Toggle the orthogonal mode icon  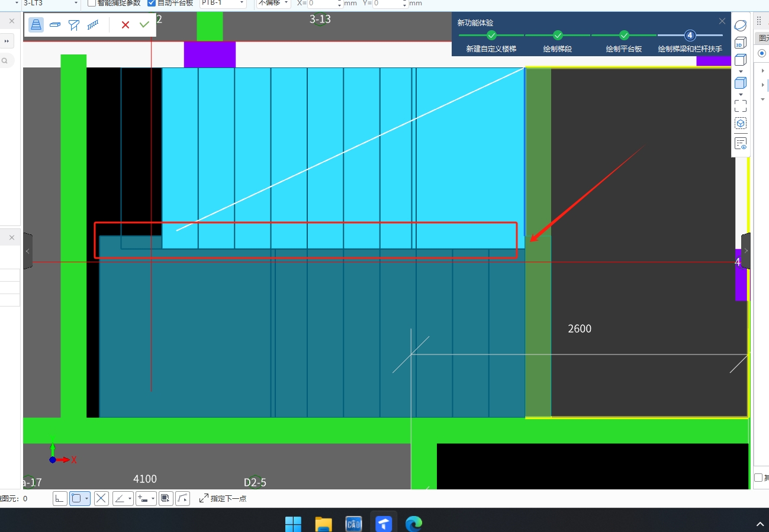tap(60, 498)
